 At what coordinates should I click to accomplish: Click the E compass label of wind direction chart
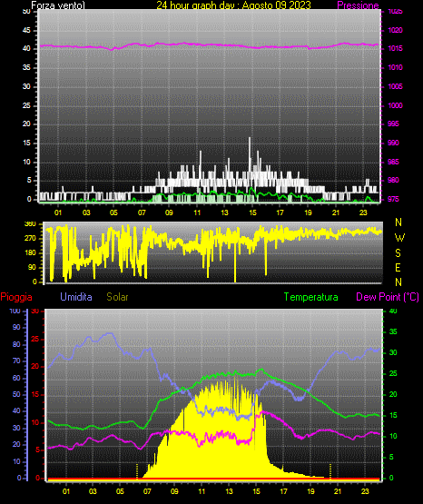pos(398,268)
